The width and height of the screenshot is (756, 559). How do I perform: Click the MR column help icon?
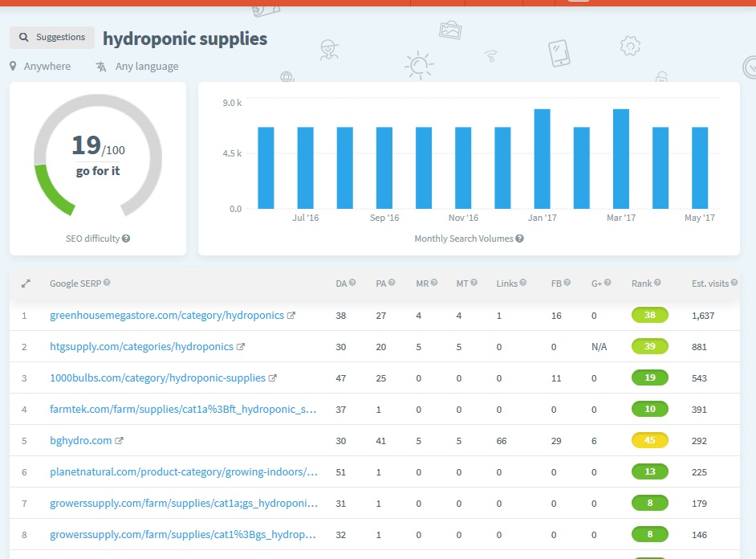coord(434,283)
